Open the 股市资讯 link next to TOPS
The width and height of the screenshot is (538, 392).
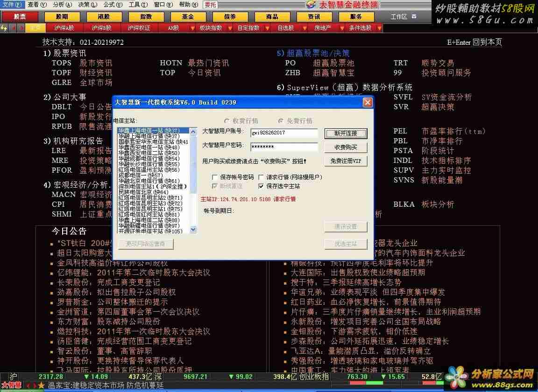coord(96,63)
